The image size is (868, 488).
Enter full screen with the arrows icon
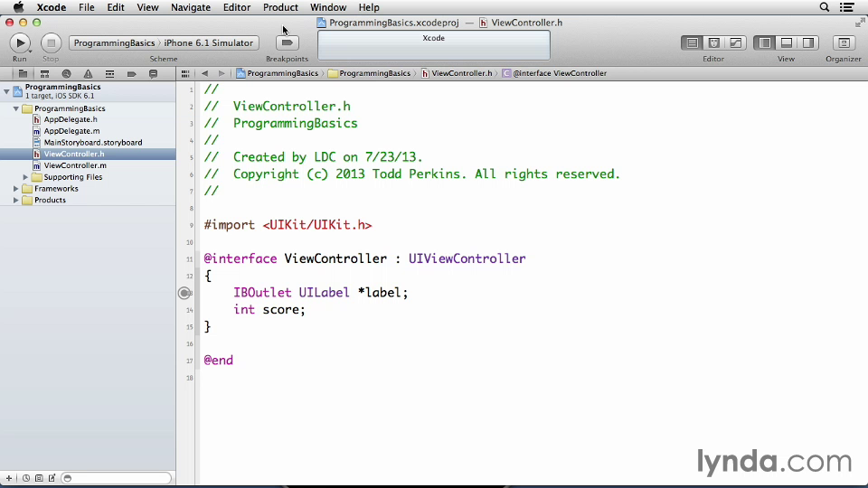860,22
